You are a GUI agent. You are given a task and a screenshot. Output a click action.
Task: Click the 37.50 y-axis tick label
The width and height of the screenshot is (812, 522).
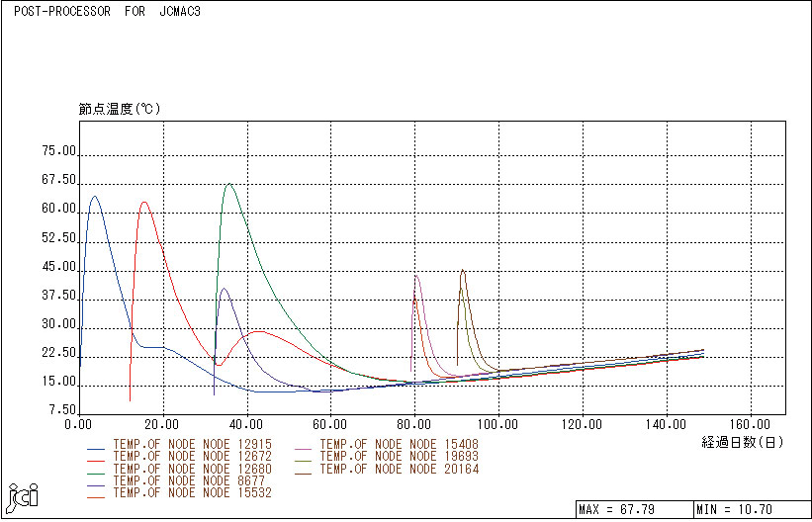coord(58,296)
